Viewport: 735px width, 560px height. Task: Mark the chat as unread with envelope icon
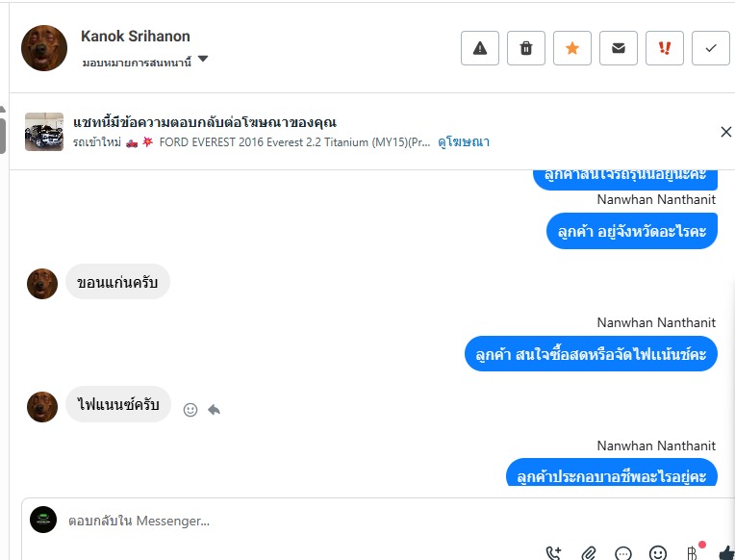point(619,48)
